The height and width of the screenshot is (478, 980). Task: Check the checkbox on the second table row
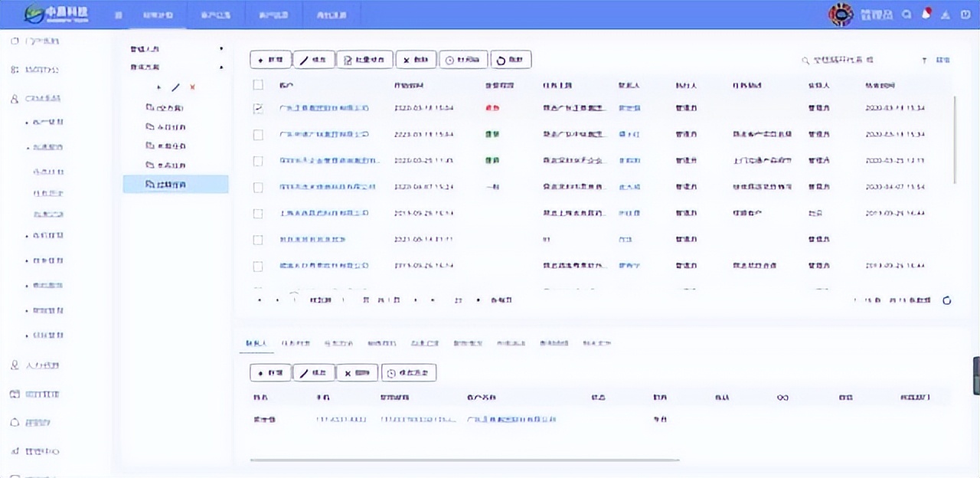tap(258, 134)
